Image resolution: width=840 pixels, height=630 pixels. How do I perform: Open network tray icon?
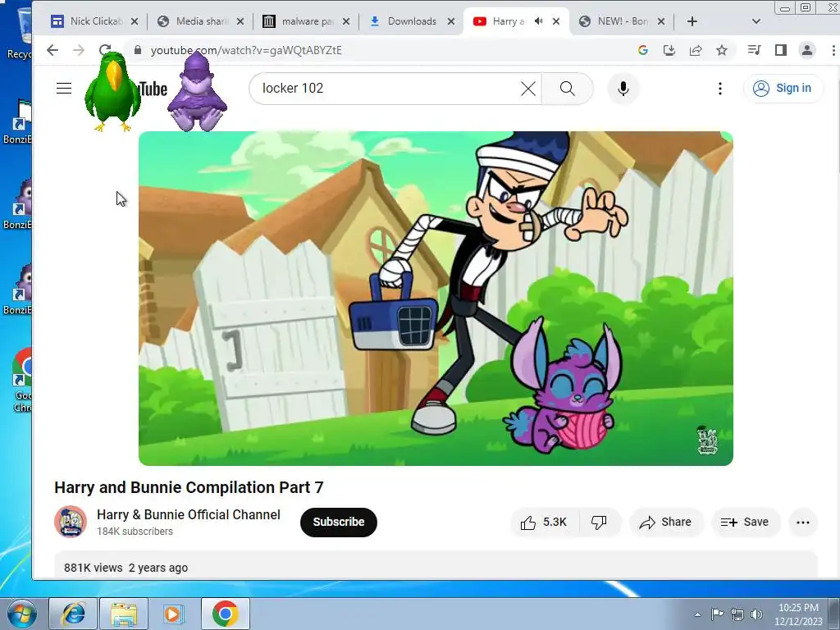(x=737, y=614)
